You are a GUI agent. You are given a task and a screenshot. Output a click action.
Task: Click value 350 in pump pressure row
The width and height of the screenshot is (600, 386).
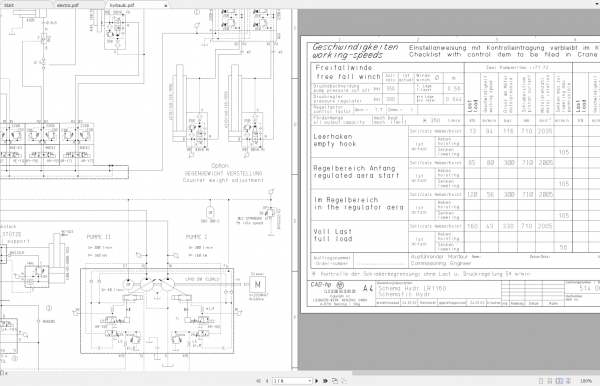tap(390, 89)
